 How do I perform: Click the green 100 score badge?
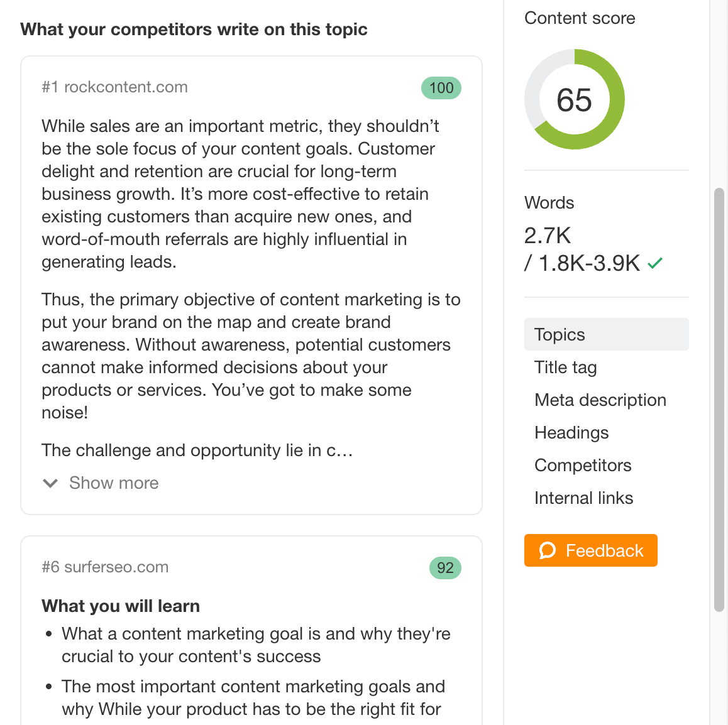click(x=441, y=88)
